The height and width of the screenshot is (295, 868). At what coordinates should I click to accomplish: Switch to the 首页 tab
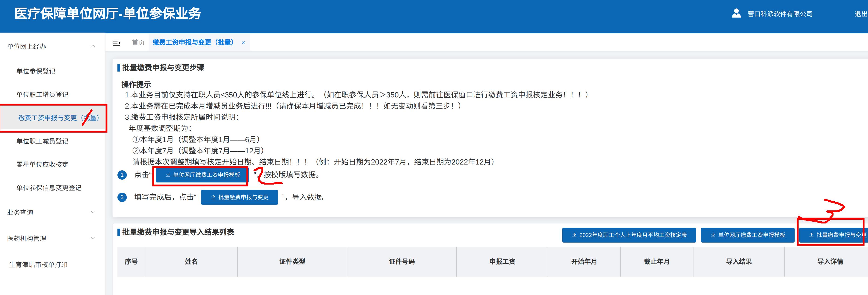(x=138, y=42)
